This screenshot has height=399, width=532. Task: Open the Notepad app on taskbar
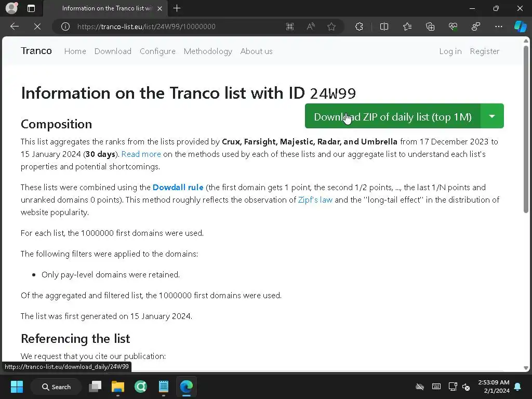point(164,387)
